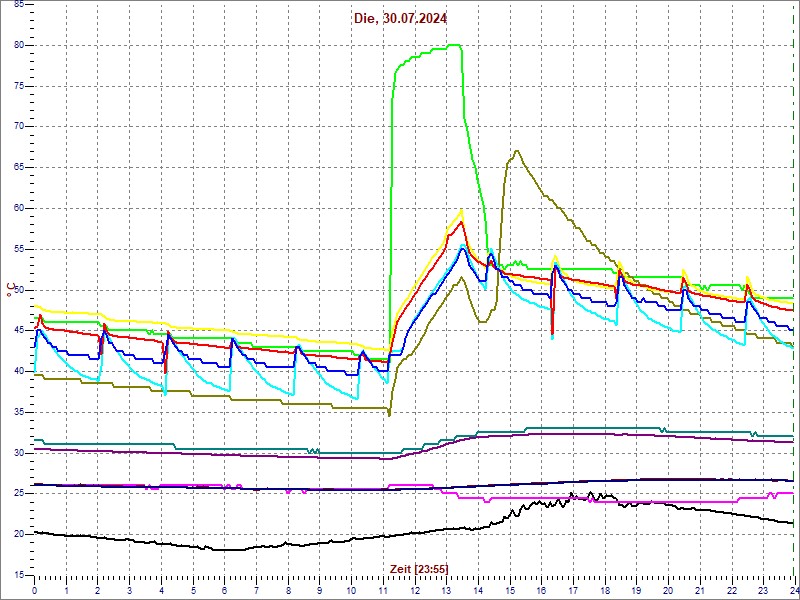Select hour 2 on the time axis
Screen dimensions: 800x600
coord(98,590)
